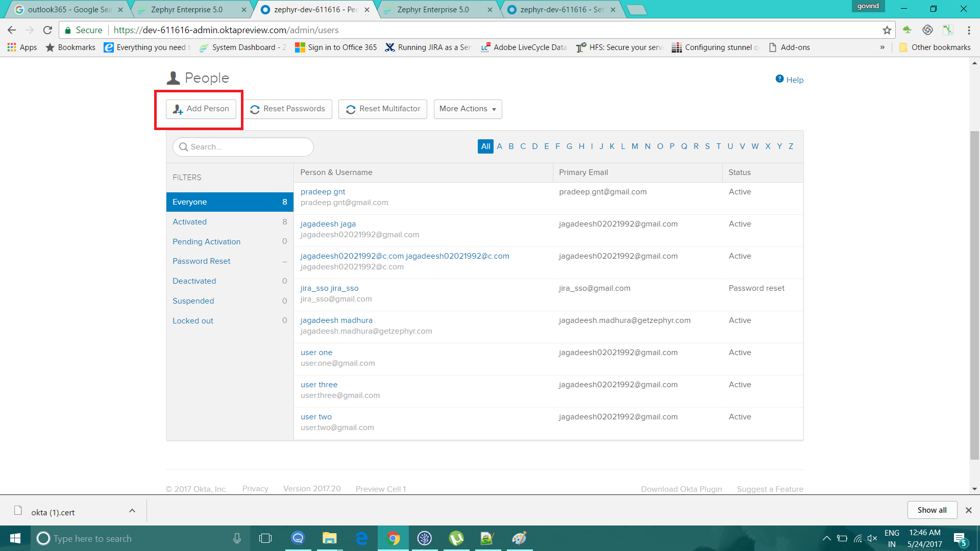The height and width of the screenshot is (551, 980).
Task: Open okta (1).cert download options arrow
Action: coord(132,511)
